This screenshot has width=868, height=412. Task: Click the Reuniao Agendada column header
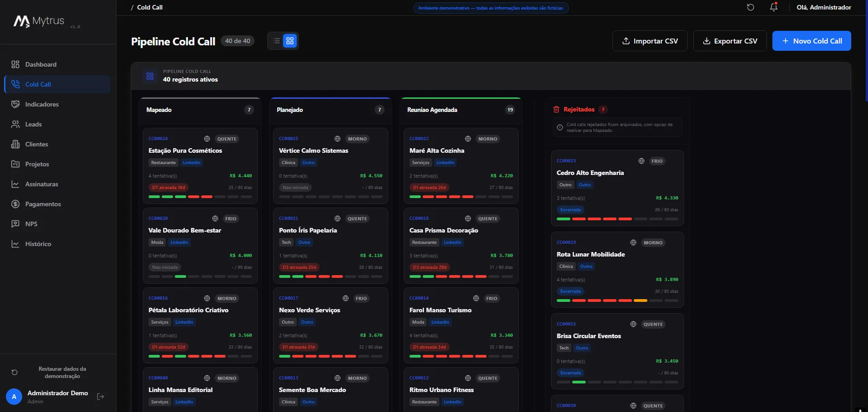coord(461,110)
